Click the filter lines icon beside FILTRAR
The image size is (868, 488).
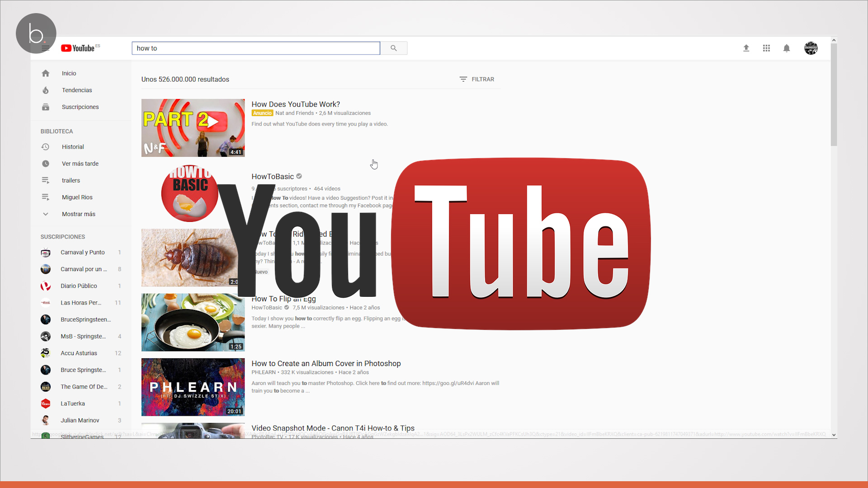pos(463,79)
